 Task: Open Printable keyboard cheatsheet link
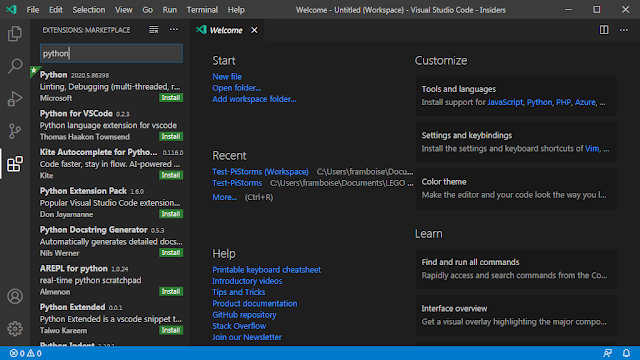pos(267,270)
